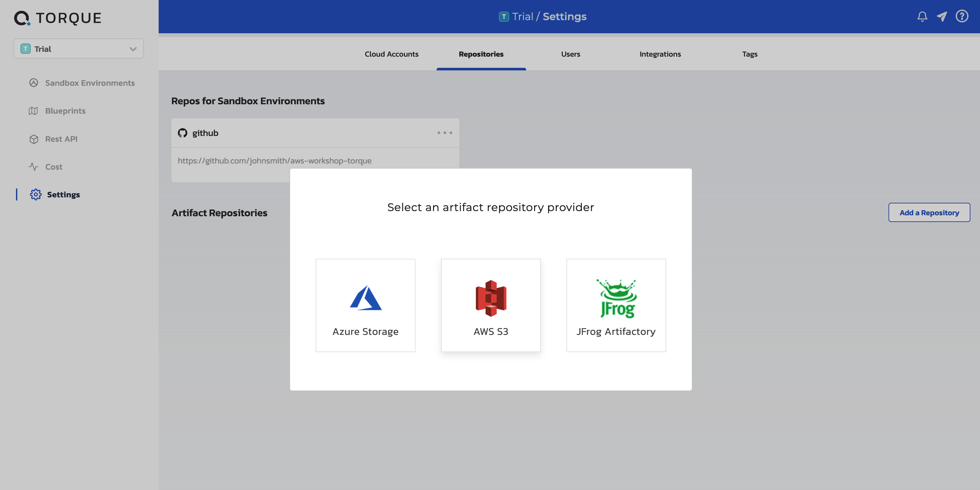Screen dimensions: 980x490
Task: Choose the Azure Storage label
Action: pos(365,331)
